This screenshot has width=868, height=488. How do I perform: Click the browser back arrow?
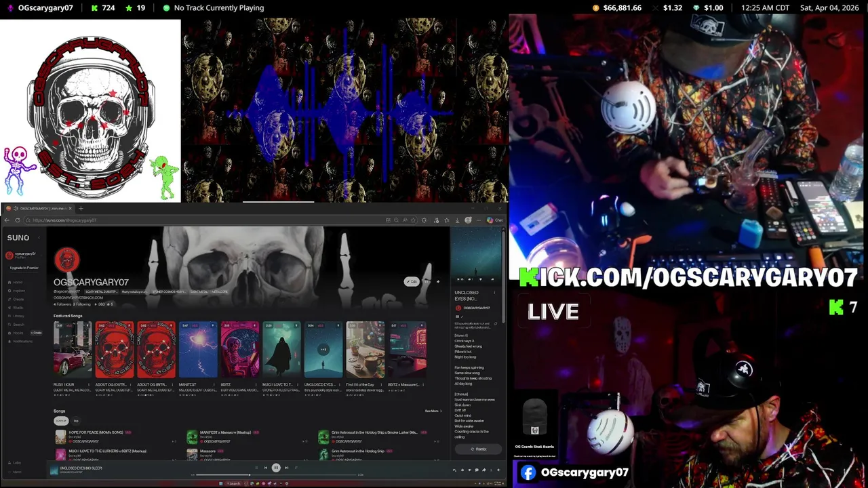(x=7, y=220)
